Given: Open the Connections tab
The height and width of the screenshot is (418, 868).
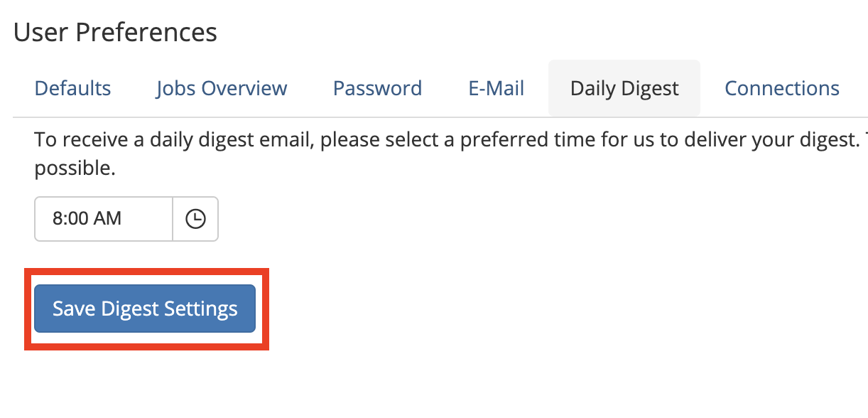Looking at the screenshot, I should point(781,89).
